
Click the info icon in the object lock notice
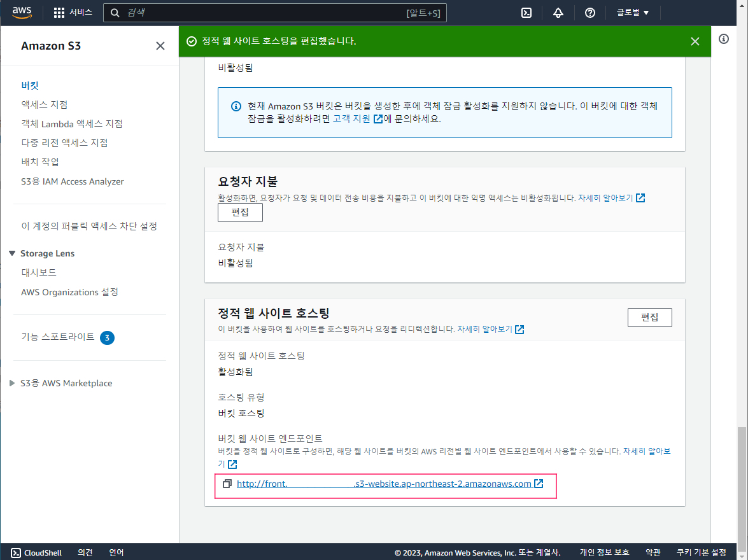click(236, 106)
